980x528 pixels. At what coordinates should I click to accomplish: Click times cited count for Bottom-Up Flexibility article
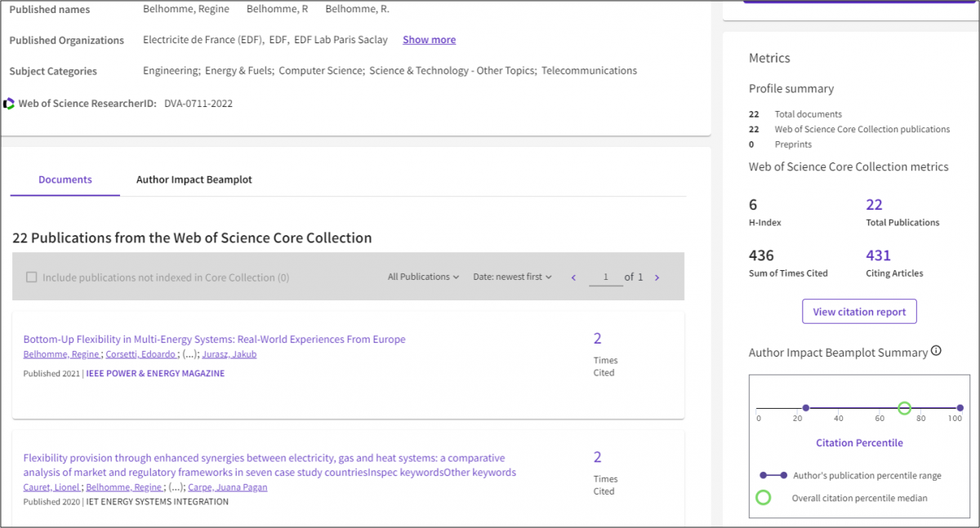598,339
